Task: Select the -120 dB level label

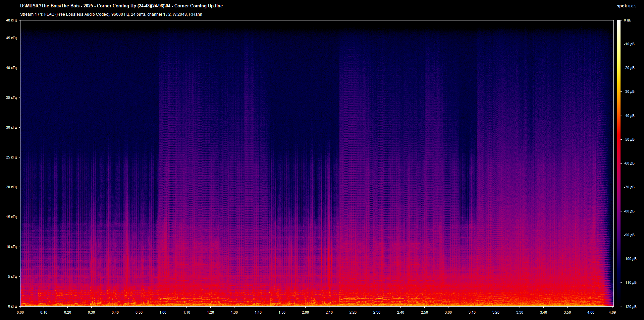Action: click(630, 307)
